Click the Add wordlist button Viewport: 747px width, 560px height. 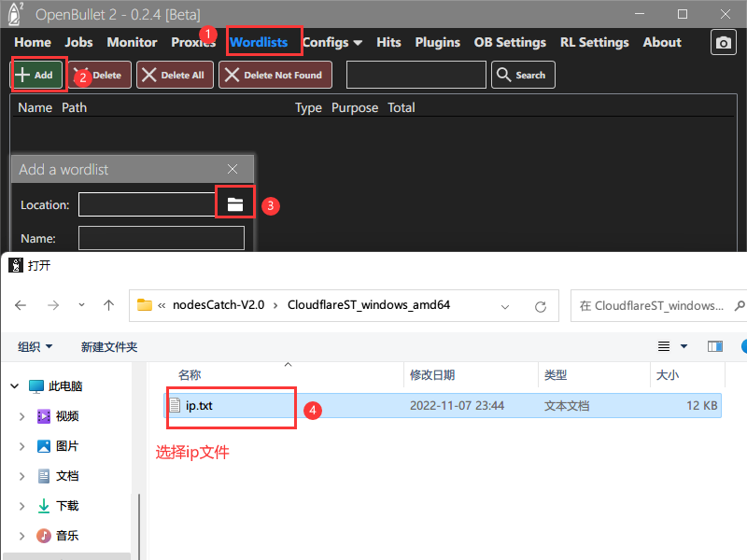coord(35,75)
